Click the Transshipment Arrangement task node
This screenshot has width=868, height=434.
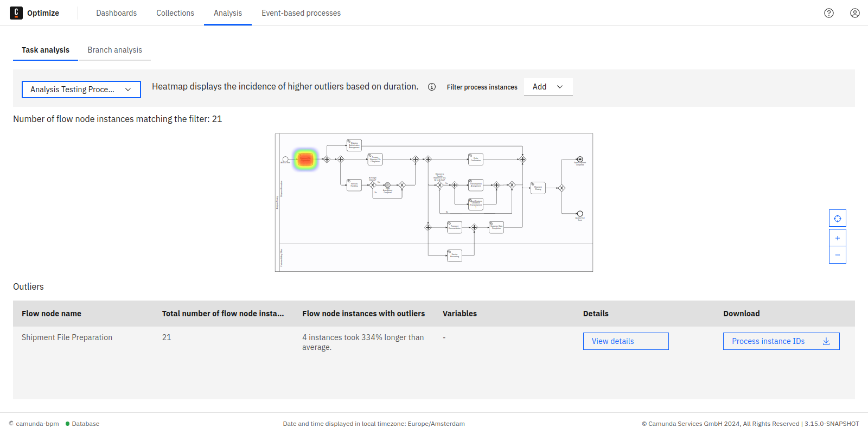click(x=476, y=185)
